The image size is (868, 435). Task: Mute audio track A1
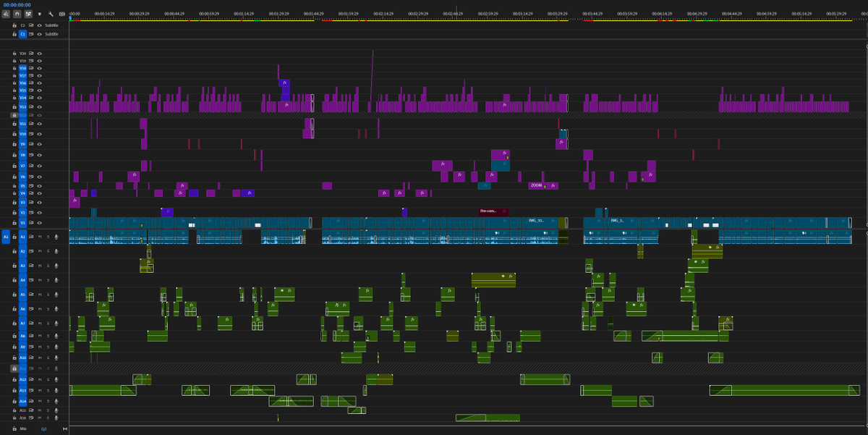40,237
